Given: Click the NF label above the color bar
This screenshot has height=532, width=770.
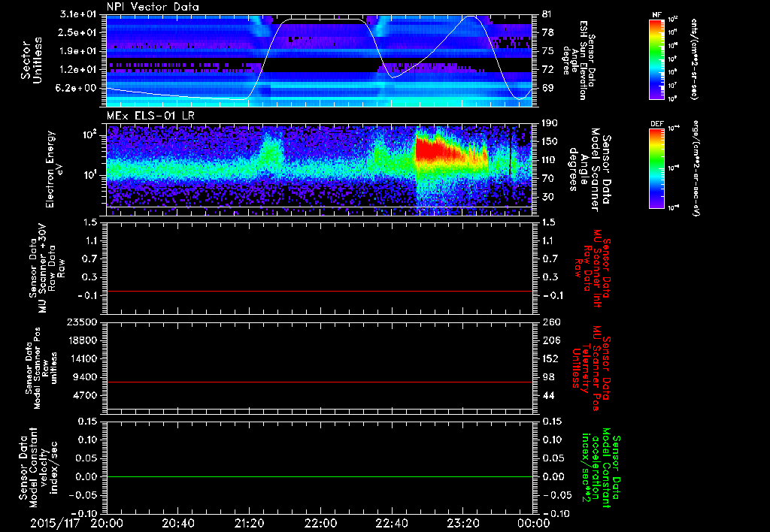Looking at the screenshot, I should [x=656, y=15].
